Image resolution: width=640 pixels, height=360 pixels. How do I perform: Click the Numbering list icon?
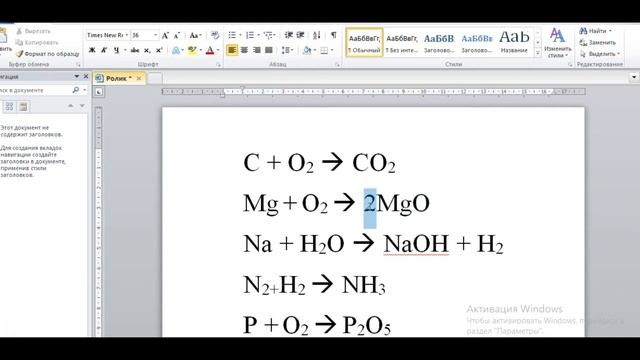(x=250, y=36)
